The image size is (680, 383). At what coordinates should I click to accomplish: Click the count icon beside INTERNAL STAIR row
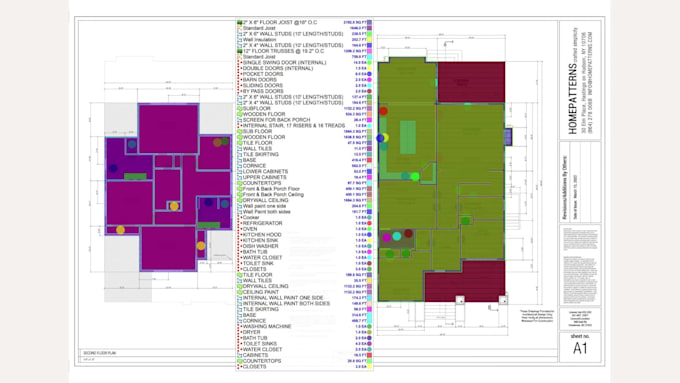coord(239,125)
